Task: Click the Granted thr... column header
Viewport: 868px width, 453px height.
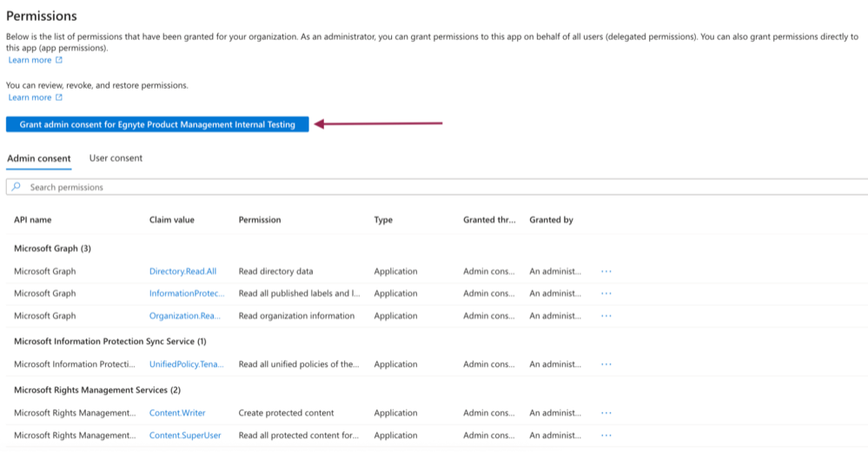Action: [489, 220]
